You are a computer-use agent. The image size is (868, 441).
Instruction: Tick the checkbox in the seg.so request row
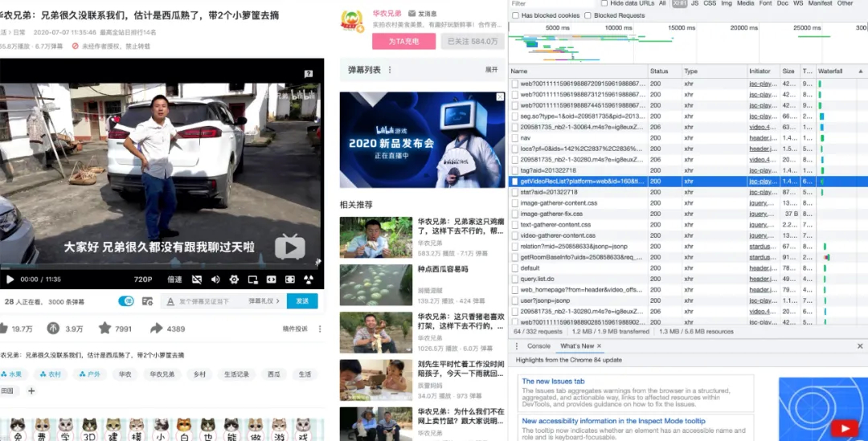tap(515, 116)
